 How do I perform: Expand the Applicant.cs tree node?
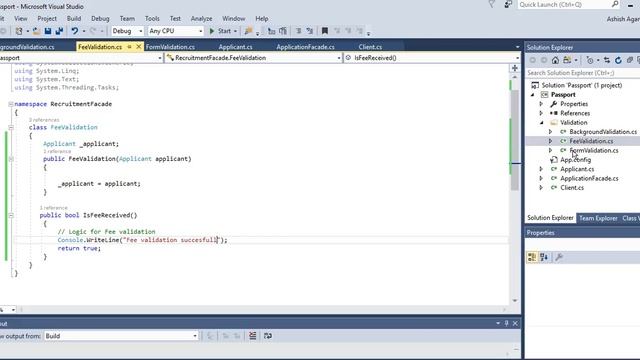542,169
